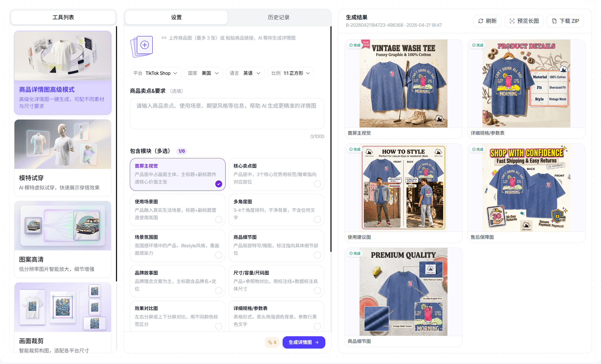
Task: Click the 预览长图 button
Action: pyautogui.click(x=524, y=21)
